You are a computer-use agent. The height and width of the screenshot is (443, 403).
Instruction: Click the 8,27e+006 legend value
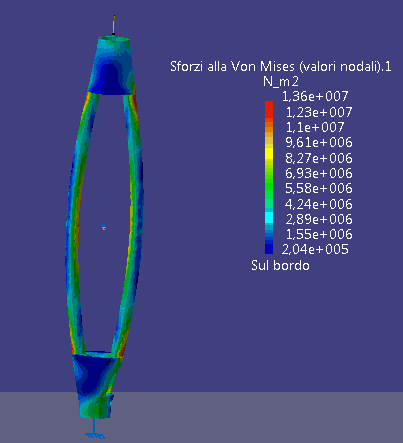[x=319, y=158]
